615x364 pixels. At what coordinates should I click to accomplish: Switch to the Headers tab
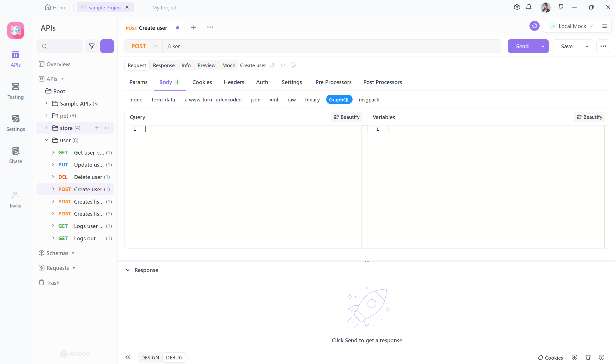click(234, 82)
